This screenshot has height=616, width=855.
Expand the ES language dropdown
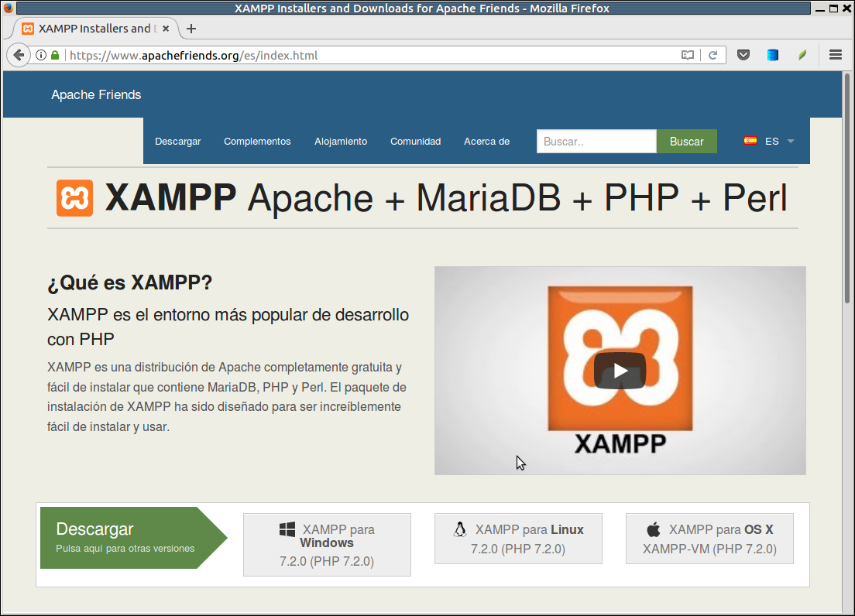[x=771, y=141]
